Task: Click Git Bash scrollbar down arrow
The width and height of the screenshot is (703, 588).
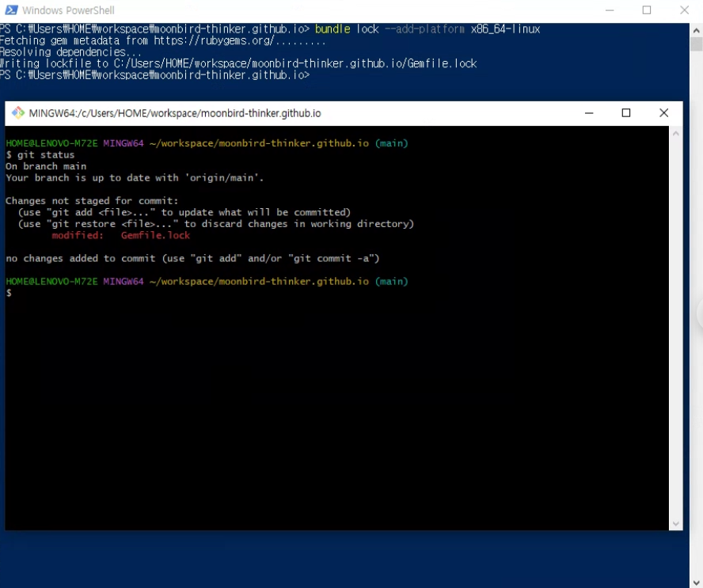Action: coord(675,523)
